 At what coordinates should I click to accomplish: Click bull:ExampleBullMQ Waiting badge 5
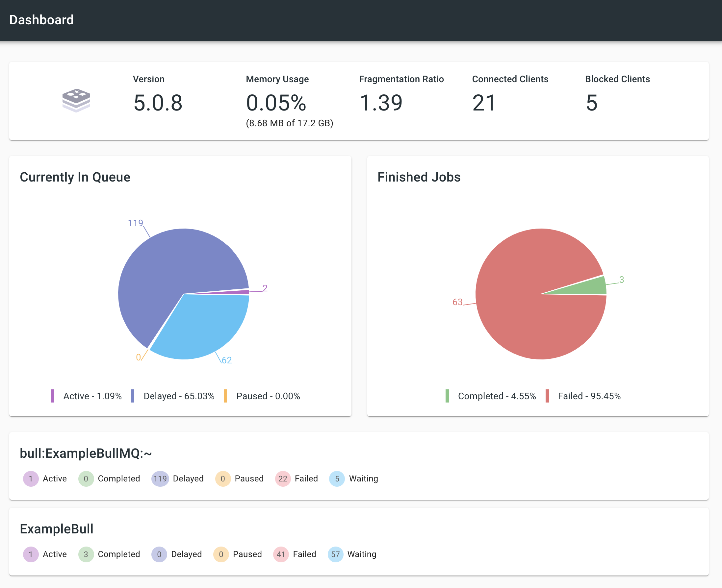point(337,478)
